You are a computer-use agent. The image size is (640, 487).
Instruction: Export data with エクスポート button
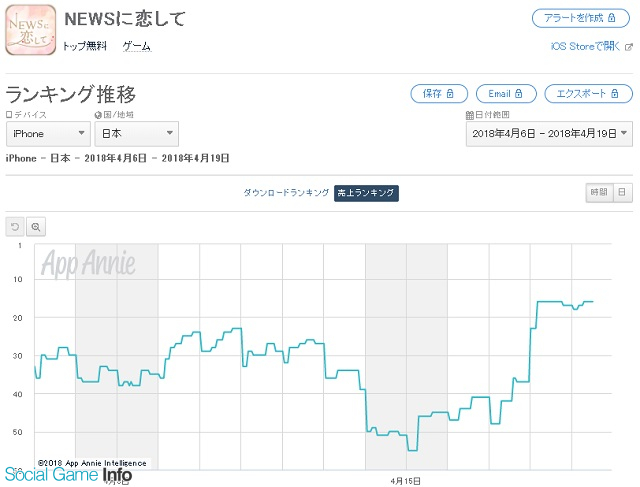589,94
